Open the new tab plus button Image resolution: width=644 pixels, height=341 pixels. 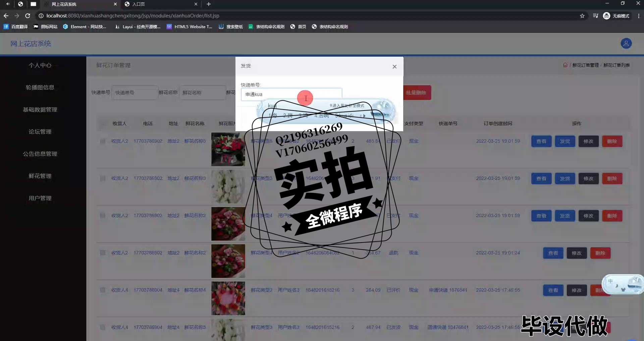tap(209, 4)
